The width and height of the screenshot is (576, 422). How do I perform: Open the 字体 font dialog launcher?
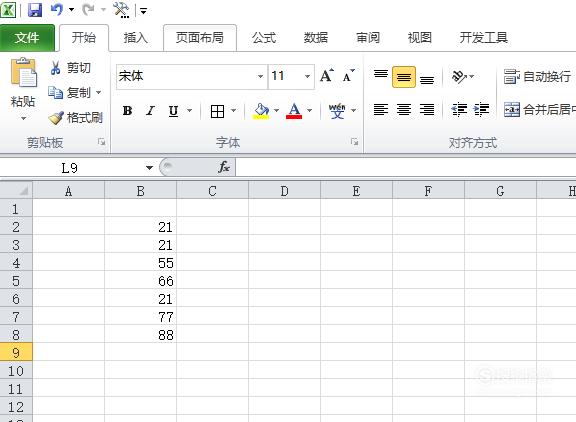click(354, 142)
